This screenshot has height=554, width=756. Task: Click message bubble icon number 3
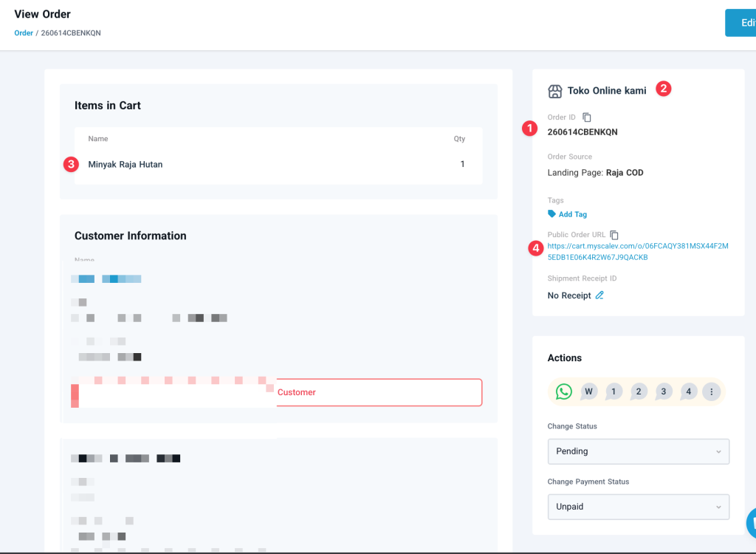click(664, 391)
